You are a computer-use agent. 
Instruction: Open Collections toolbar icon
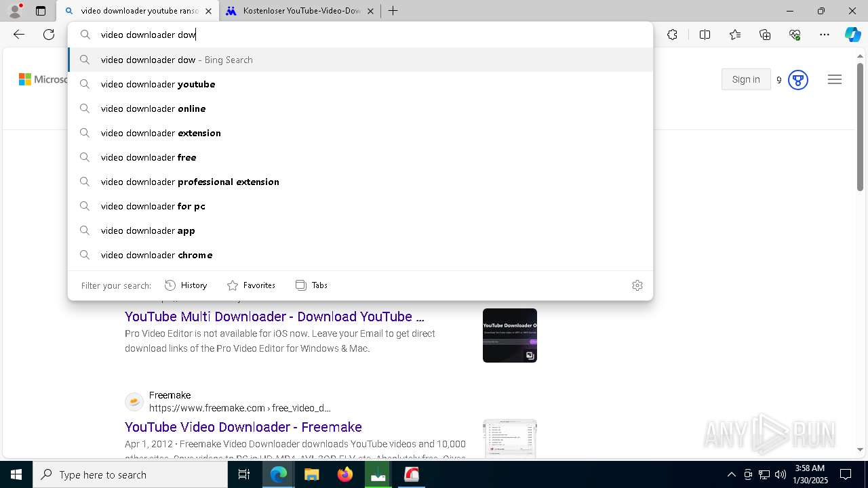click(x=765, y=35)
